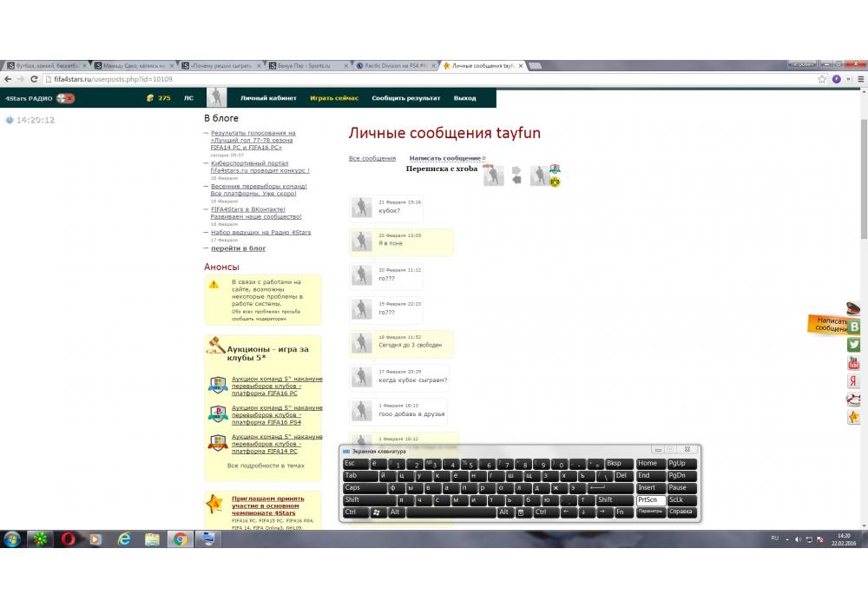Open ICQ flower icon in taskbar
868x608 pixels.
(x=40, y=539)
